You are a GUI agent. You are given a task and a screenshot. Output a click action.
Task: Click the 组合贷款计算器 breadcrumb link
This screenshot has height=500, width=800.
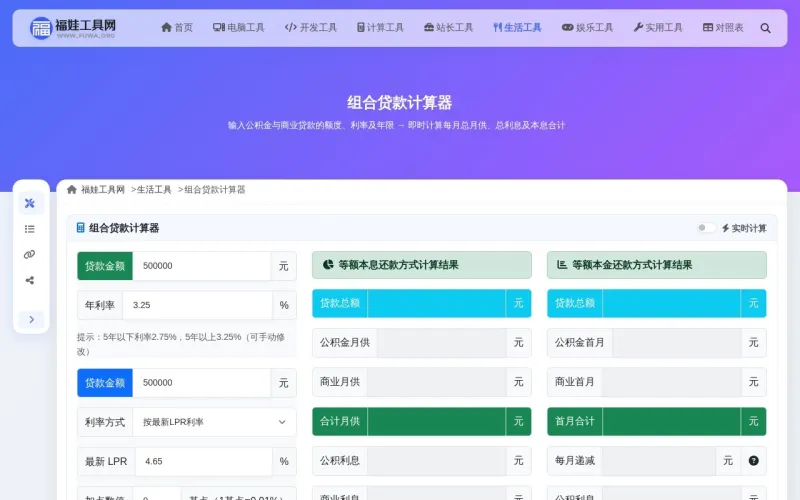click(x=215, y=190)
